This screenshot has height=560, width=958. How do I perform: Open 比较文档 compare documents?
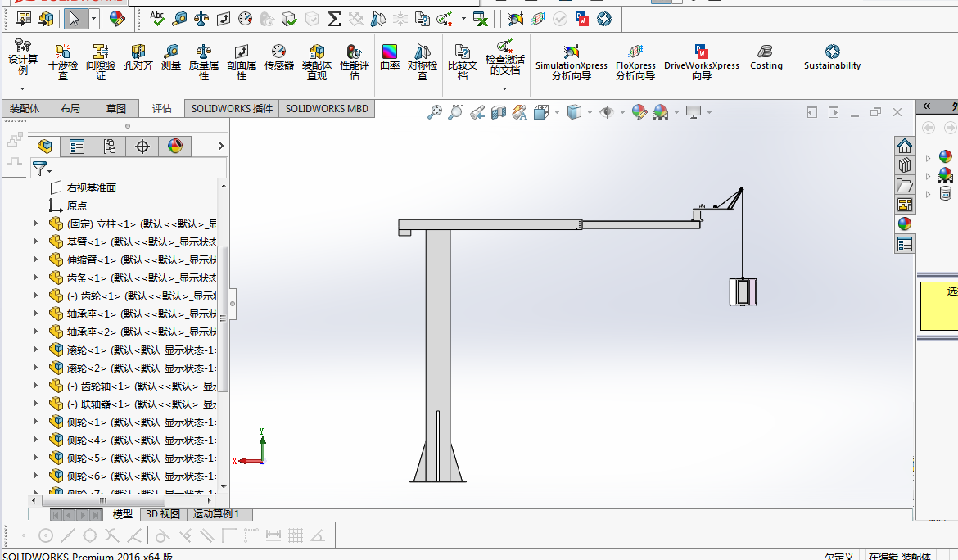tap(463, 62)
